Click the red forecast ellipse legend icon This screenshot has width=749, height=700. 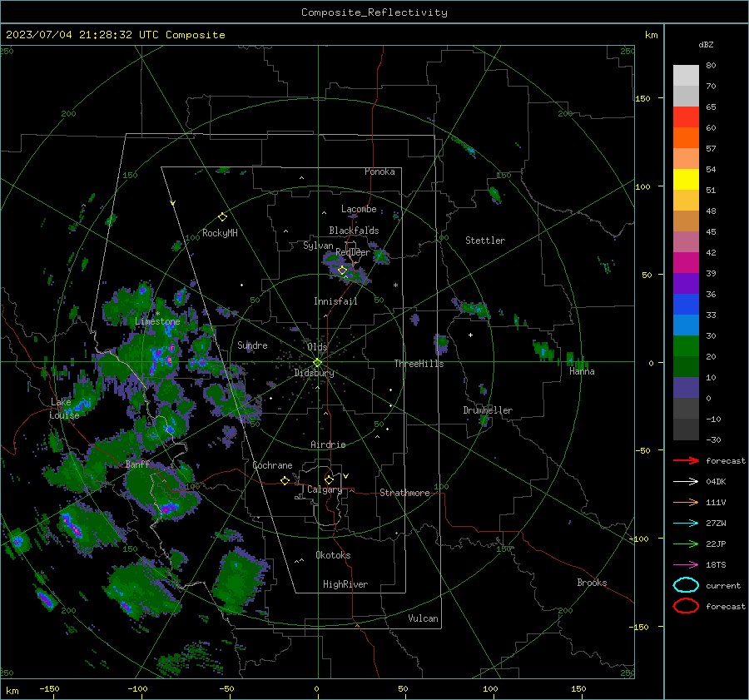click(686, 606)
